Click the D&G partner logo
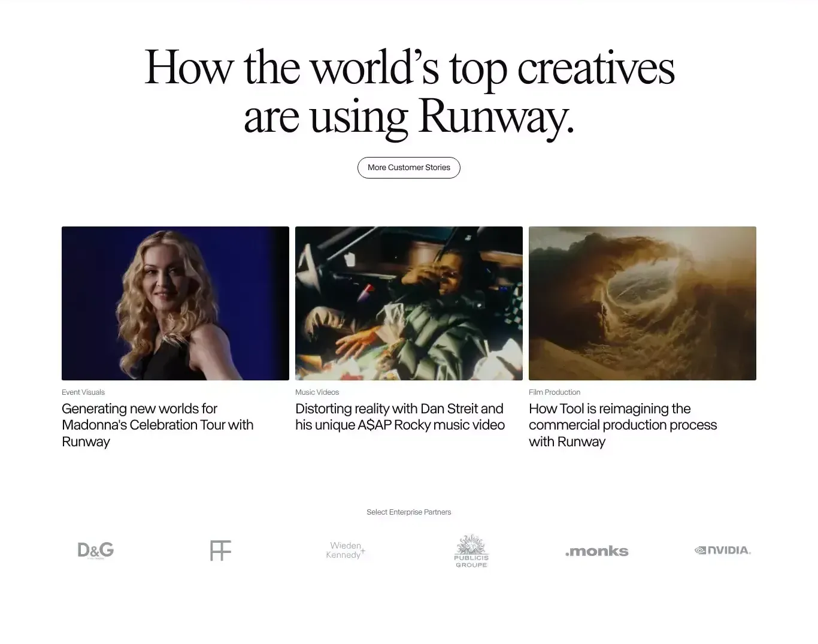The width and height of the screenshot is (818, 644). click(x=96, y=551)
